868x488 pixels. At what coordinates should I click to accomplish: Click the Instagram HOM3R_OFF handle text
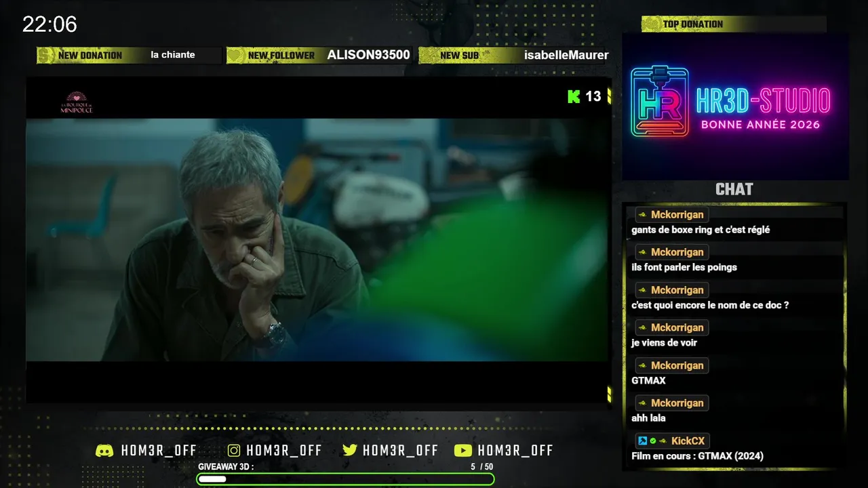284,451
